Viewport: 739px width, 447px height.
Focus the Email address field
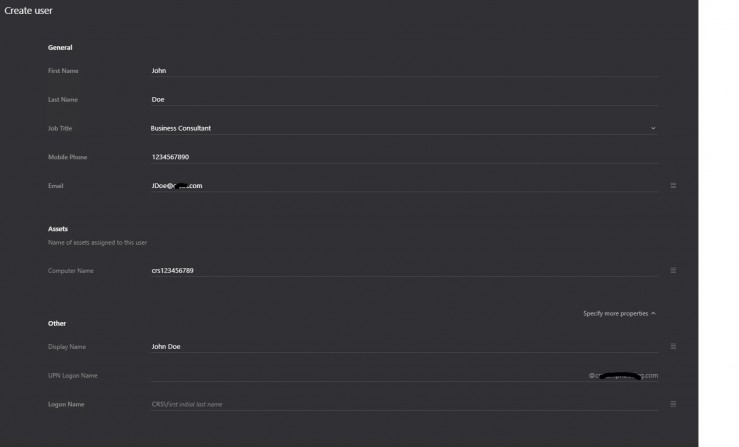pos(400,186)
